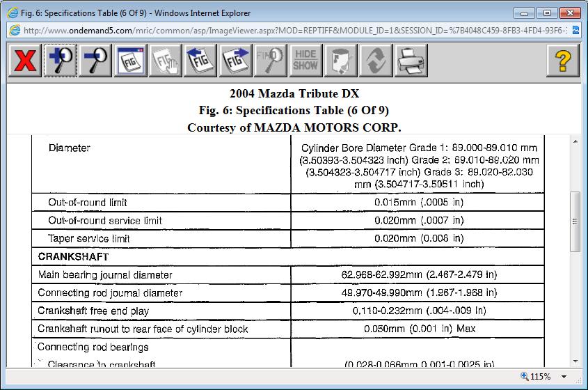
Task: Click the greyed rotate arrows icon
Action: (376, 61)
